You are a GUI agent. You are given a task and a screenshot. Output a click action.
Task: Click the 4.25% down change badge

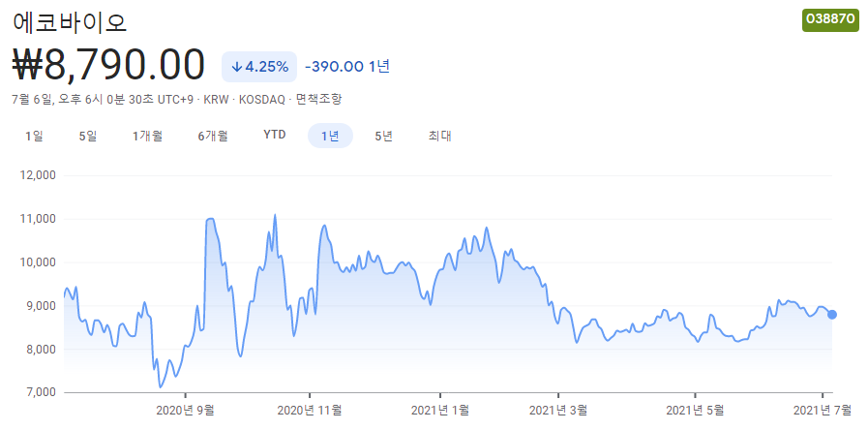[259, 67]
